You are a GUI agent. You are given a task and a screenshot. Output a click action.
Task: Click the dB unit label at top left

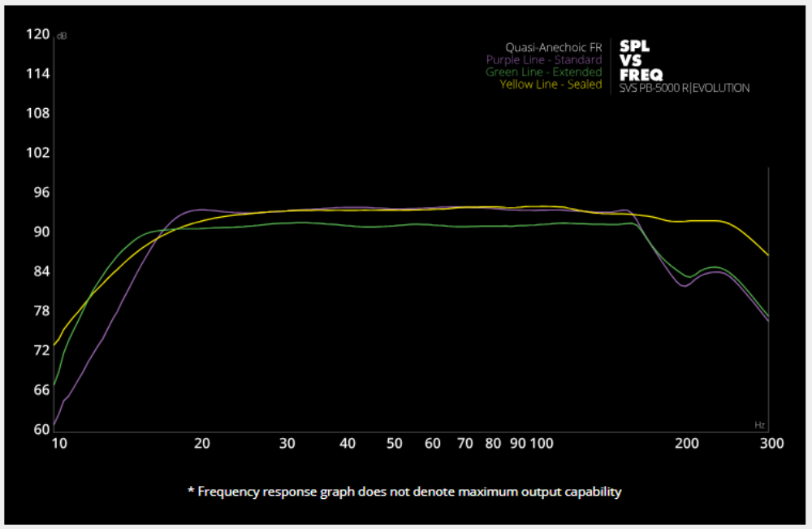tap(63, 37)
